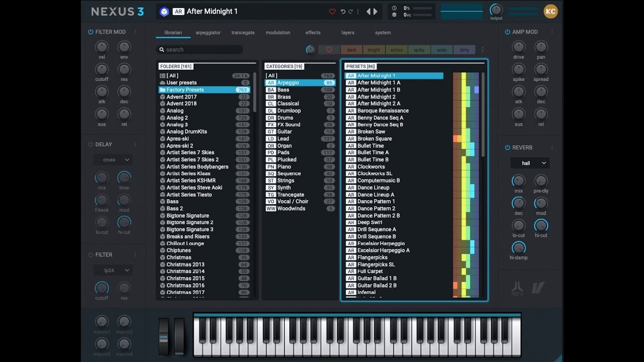644x362 pixels.
Task: Open the delay type cross dropdown
Action: (x=113, y=160)
